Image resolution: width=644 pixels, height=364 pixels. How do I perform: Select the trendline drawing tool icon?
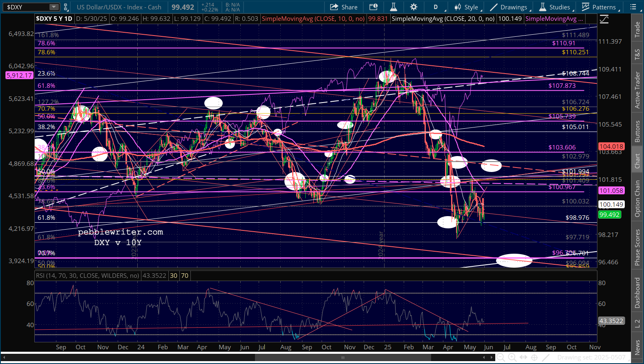(546, 357)
